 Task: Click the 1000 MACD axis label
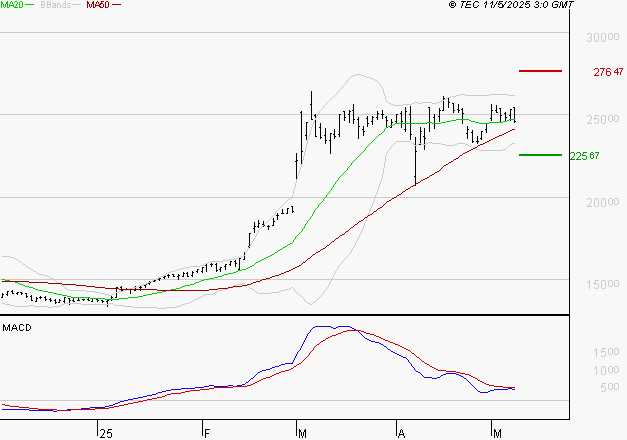tap(606, 370)
